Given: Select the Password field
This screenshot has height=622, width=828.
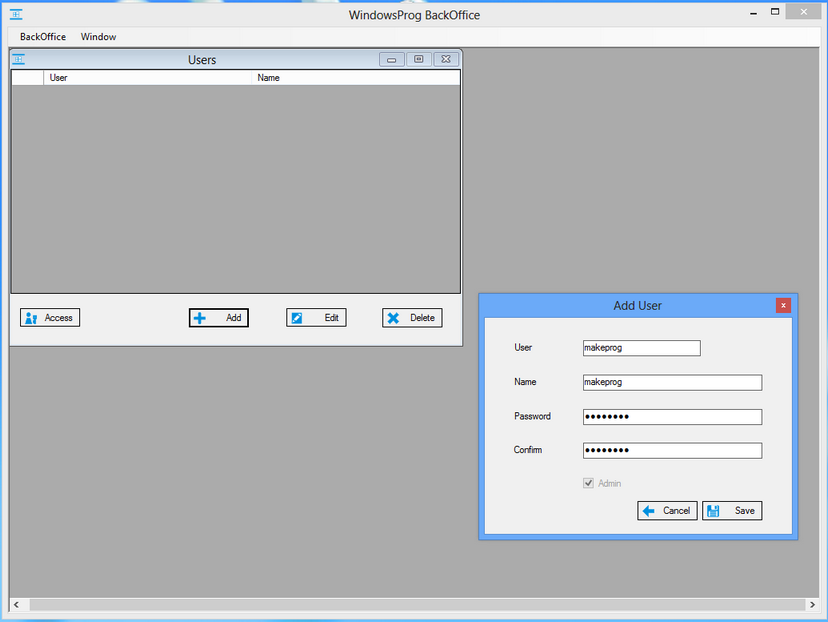Looking at the screenshot, I should click(670, 416).
